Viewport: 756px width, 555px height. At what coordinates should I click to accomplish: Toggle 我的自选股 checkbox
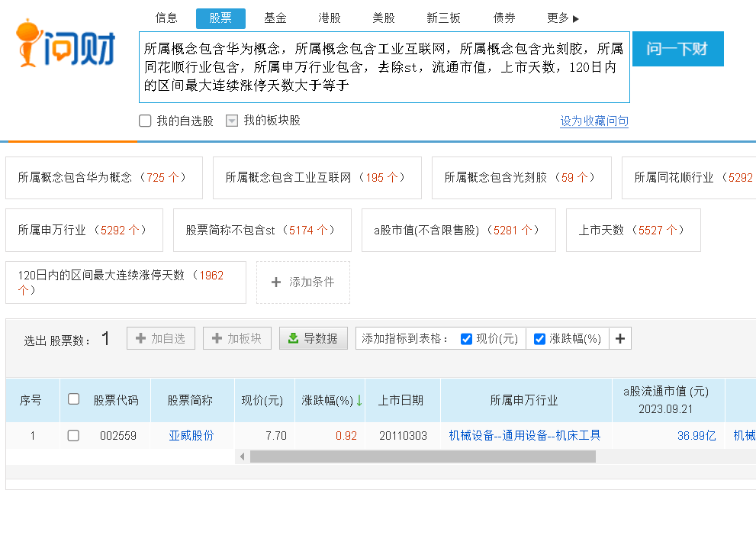pos(145,121)
